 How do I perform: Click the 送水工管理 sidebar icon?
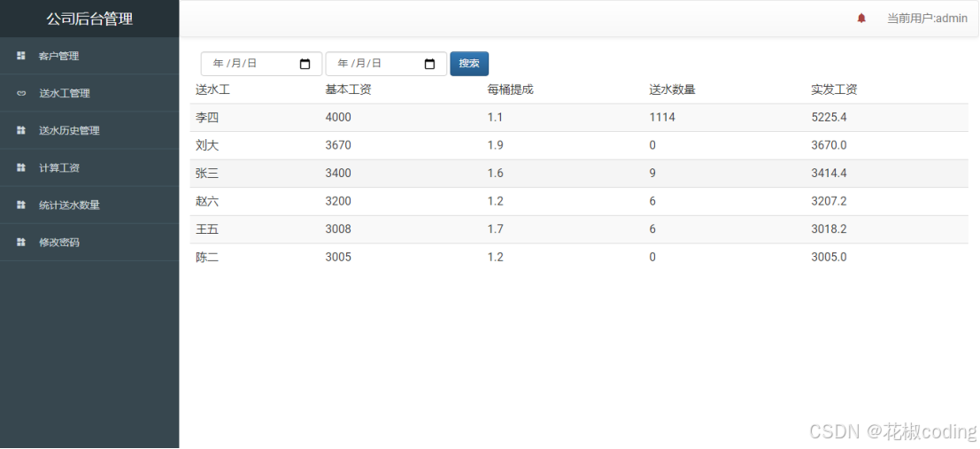21,93
